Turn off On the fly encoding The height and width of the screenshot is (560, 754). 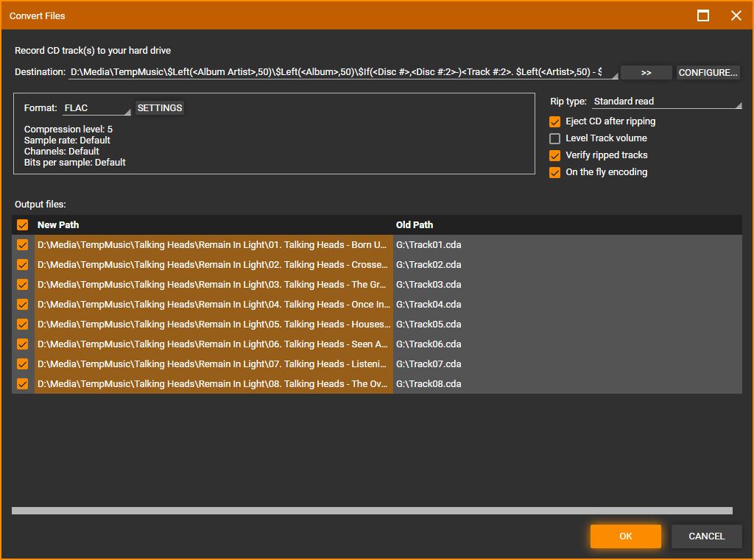click(x=555, y=172)
